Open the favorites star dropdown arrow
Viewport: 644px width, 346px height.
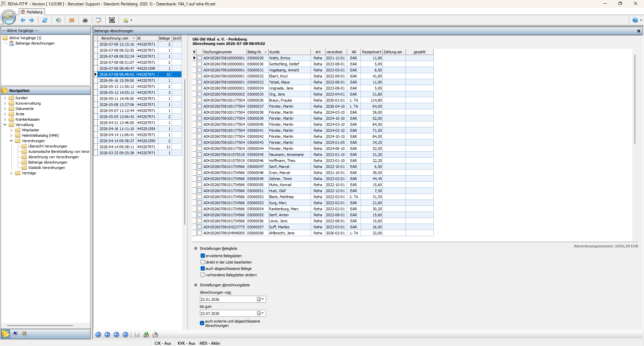131,20
